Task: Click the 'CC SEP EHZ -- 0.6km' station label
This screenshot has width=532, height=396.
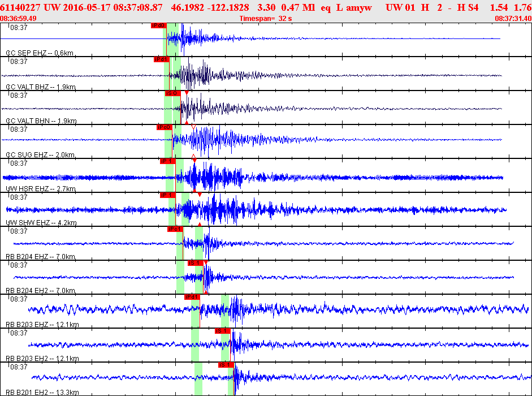Action: pyautogui.click(x=40, y=53)
